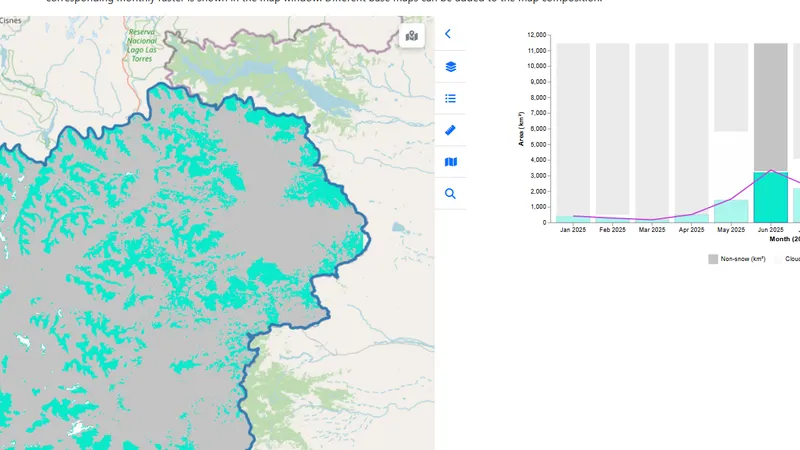Click the Cisnes place label on map
800x450 pixels.
(x=10, y=20)
